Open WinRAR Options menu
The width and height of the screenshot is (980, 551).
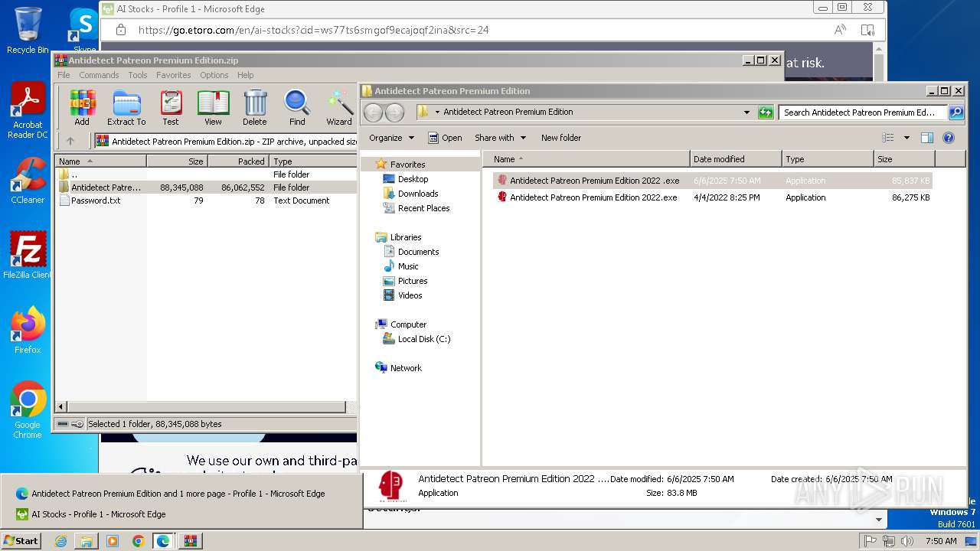pyautogui.click(x=214, y=75)
